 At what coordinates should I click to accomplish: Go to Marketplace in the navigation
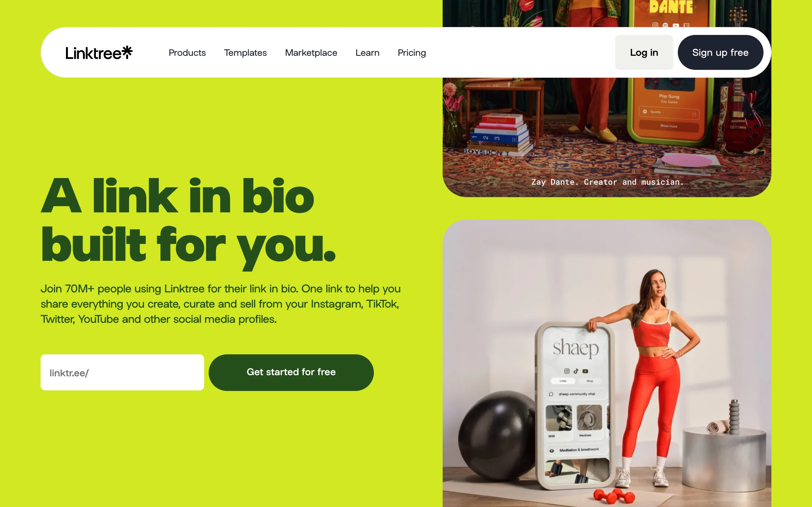point(311,53)
